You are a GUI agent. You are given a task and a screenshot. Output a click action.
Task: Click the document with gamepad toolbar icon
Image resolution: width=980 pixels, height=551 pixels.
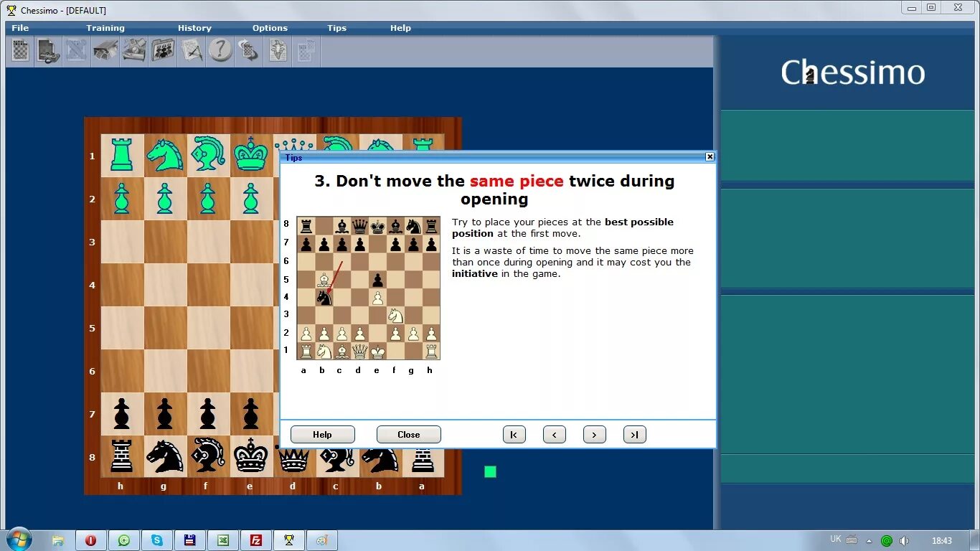[x=49, y=51]
